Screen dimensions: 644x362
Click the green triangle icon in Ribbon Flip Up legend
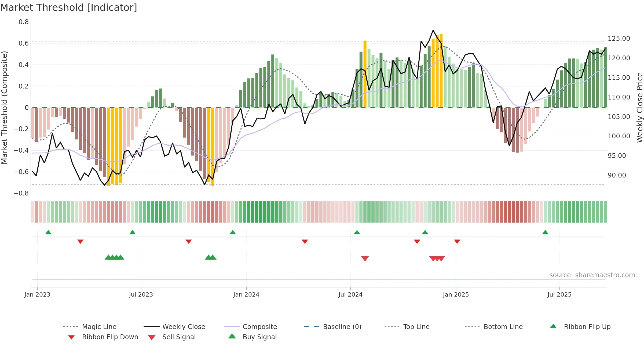(x=553, y=326)
